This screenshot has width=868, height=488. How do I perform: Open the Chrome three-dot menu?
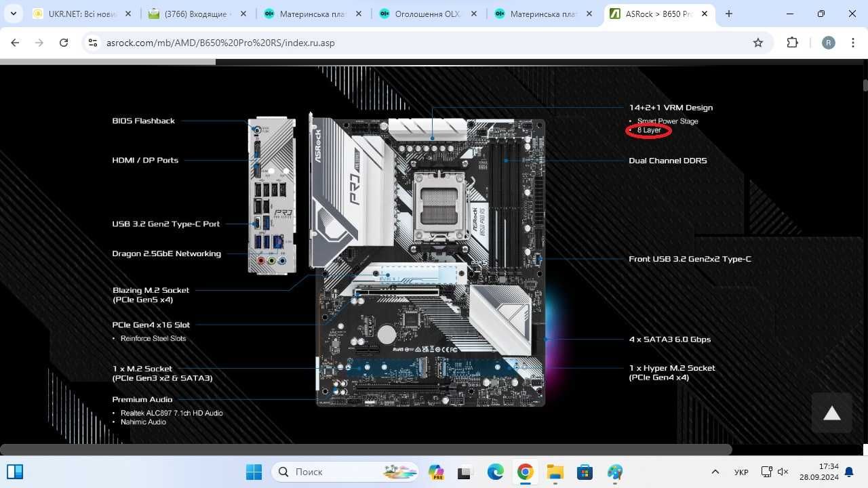pos(852,43)
